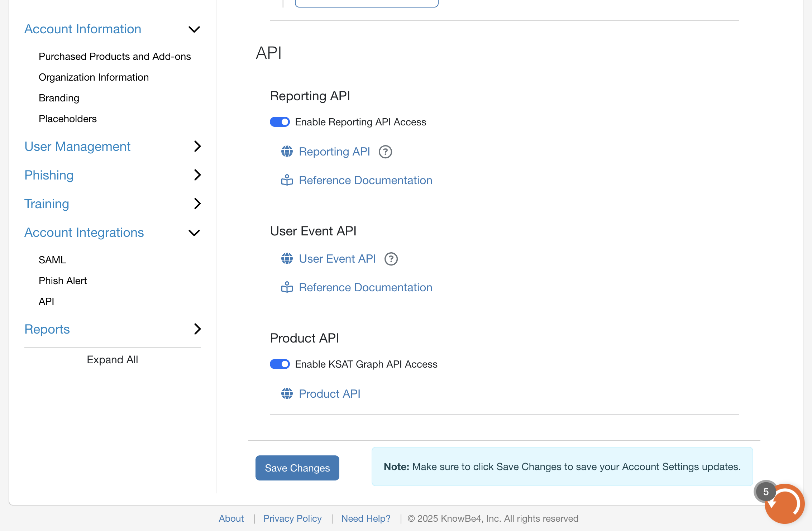Open Branding in the sidebar
This screenshot has width=812, height=531.
pos(59,98)
